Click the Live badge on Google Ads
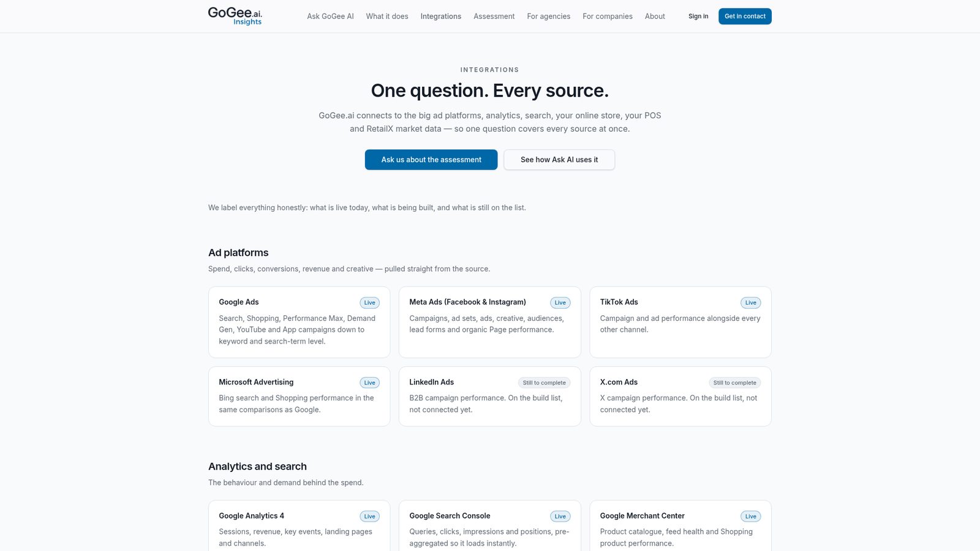The image size is (980, 551). tap(369, 302)
